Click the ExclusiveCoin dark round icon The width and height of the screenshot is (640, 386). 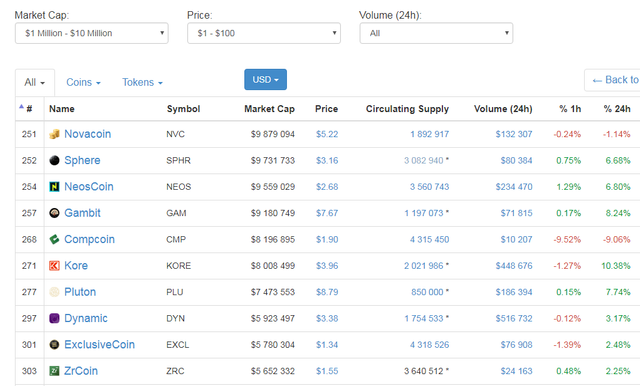(54, 345)
